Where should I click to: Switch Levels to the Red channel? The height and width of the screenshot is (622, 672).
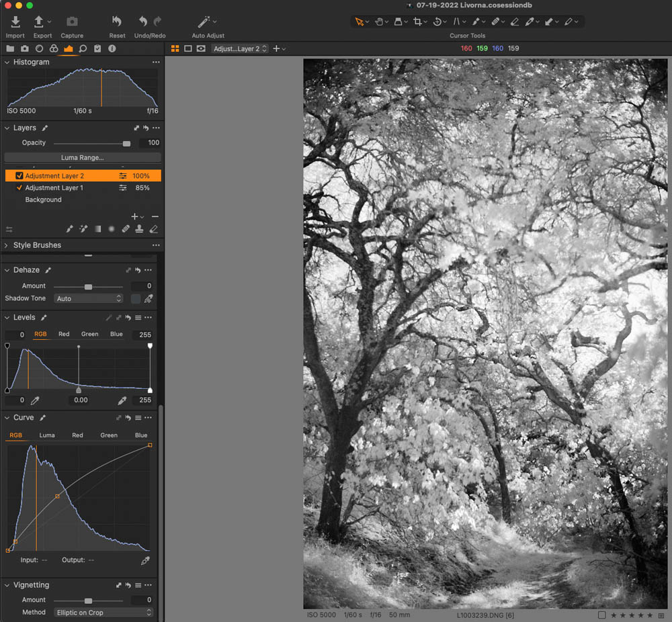64,334
